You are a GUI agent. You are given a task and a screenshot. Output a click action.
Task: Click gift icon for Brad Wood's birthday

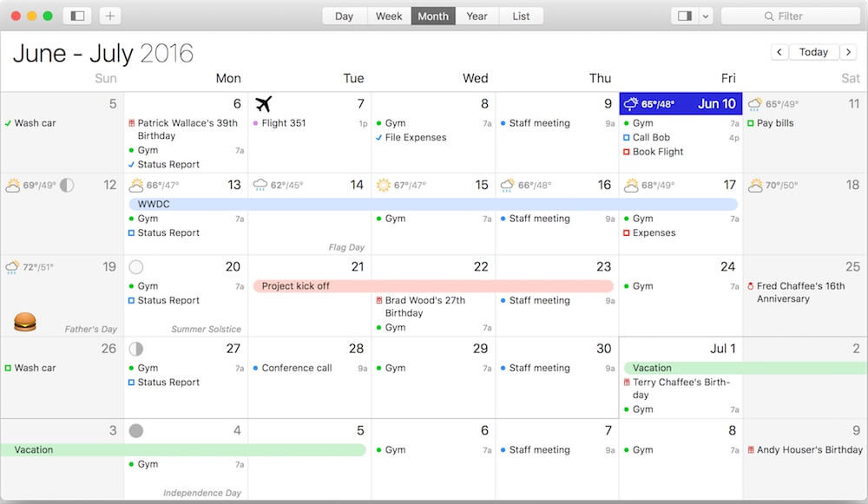click(379, 300)
